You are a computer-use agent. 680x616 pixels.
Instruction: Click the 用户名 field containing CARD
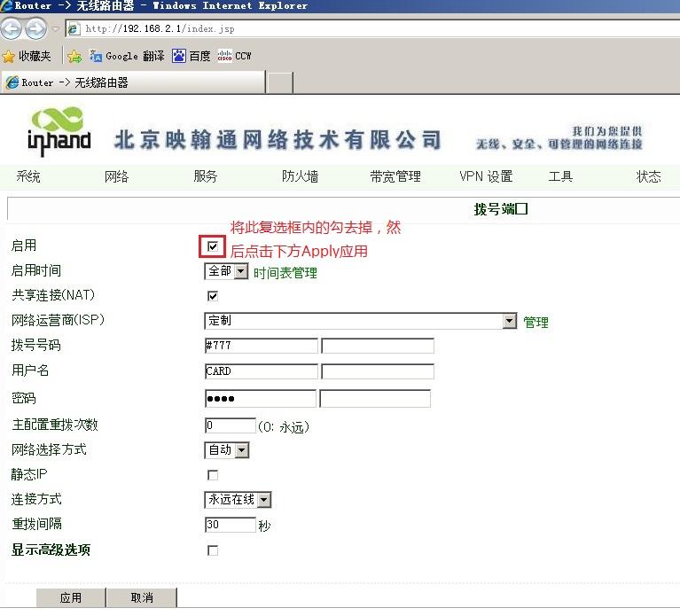coord(260,371)
